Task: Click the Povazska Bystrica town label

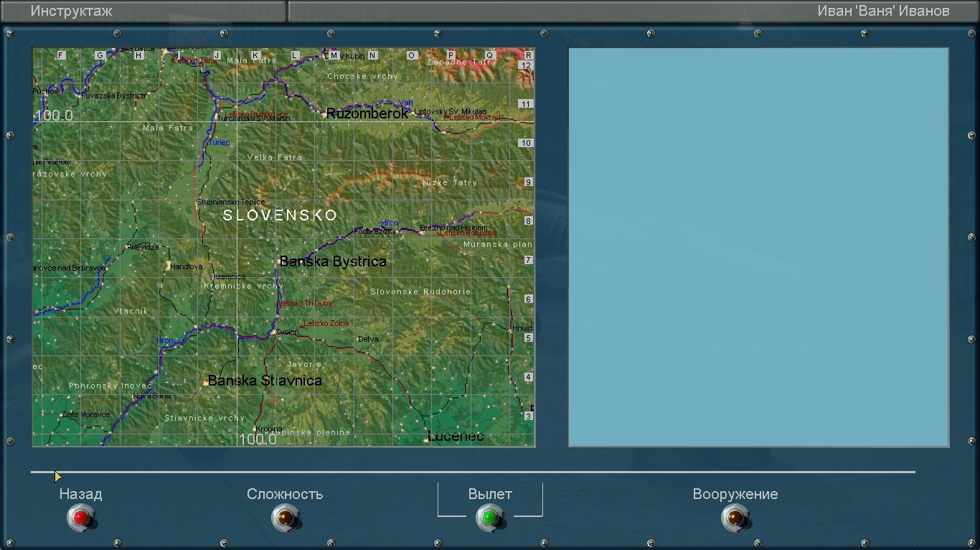Action: click(x=113, y=95)
